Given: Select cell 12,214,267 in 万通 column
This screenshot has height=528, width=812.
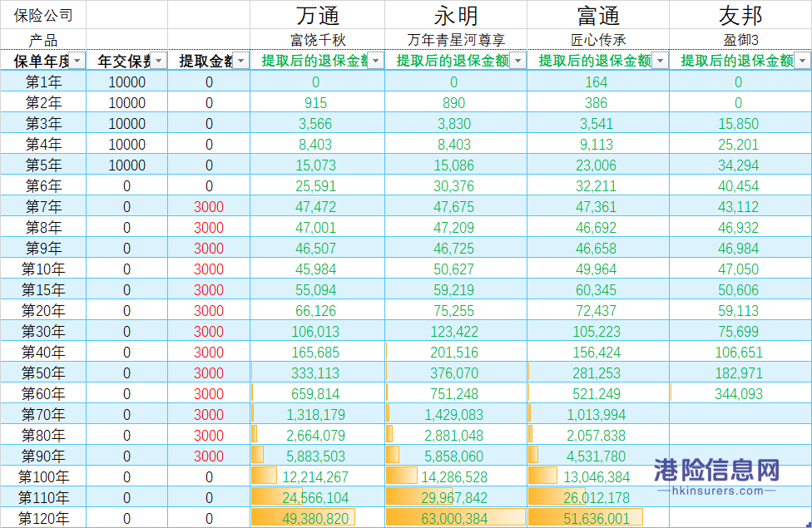Looking at the screenshot, I should [x=318, y=476].
